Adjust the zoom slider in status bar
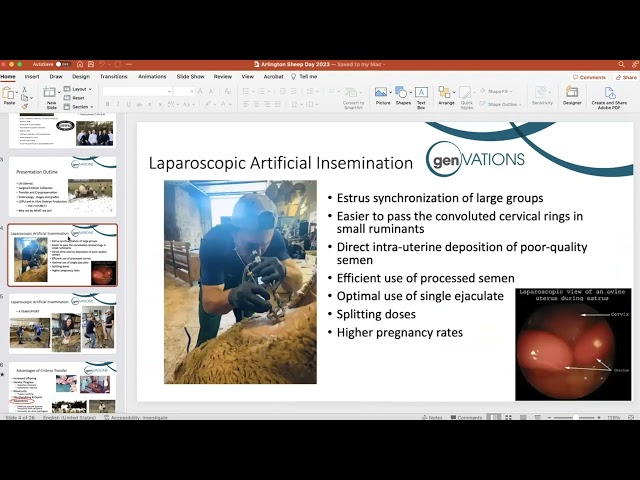Screen dimensions: 640x480 pos(574,418)
